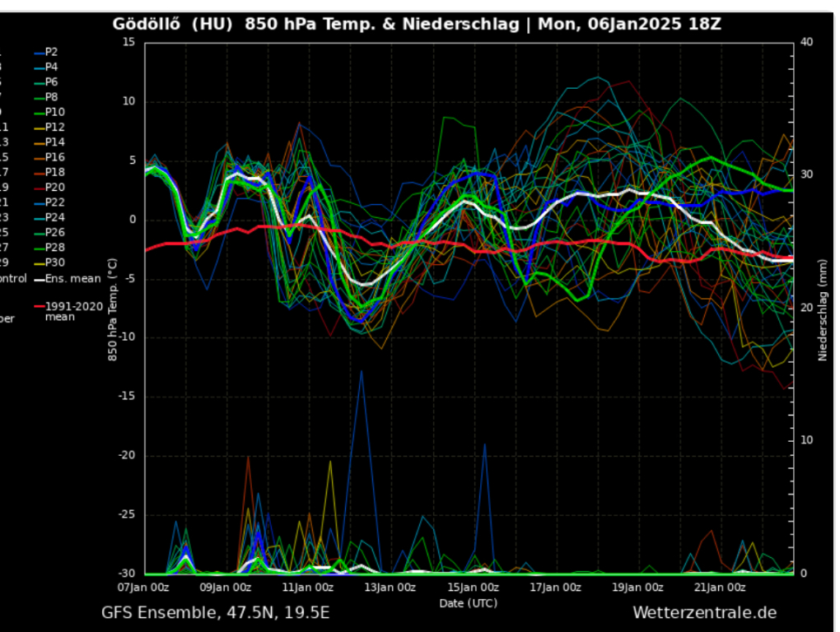Click the 13Jan 00z x-axis tick label
This screenshot has width=840, height=632.
point(390,588)
